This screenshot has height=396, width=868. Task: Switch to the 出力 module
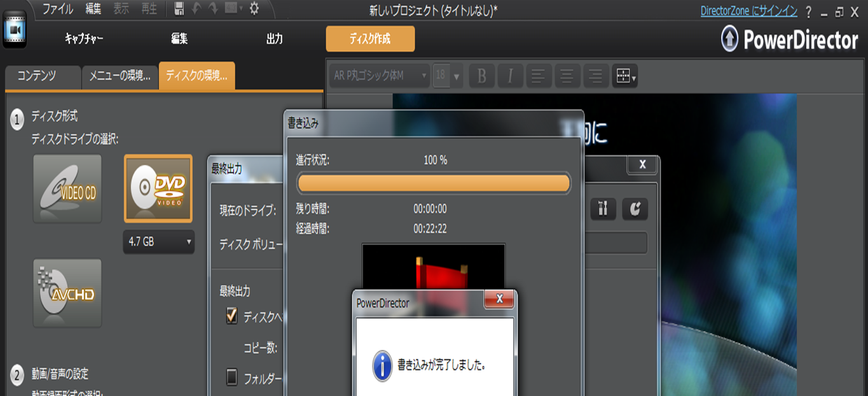[x=275, y=39]
